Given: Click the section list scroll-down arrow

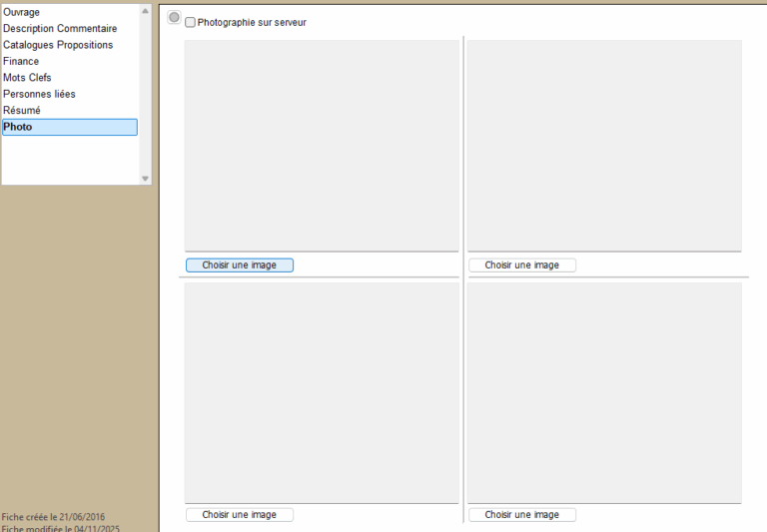Looking at the screenshot, I should click(x=145, y=179).
